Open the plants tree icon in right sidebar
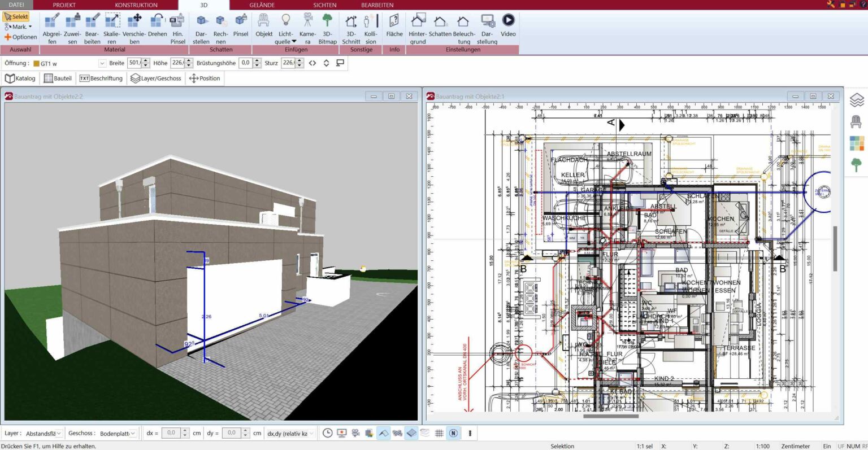Screen dimensions: 868x450 (x=857, y=164)
